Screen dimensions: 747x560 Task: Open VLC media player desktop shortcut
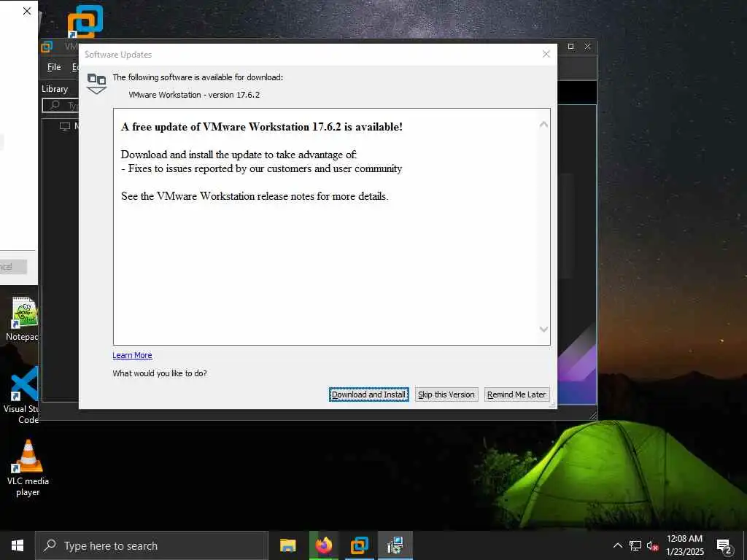coord(28,468)
